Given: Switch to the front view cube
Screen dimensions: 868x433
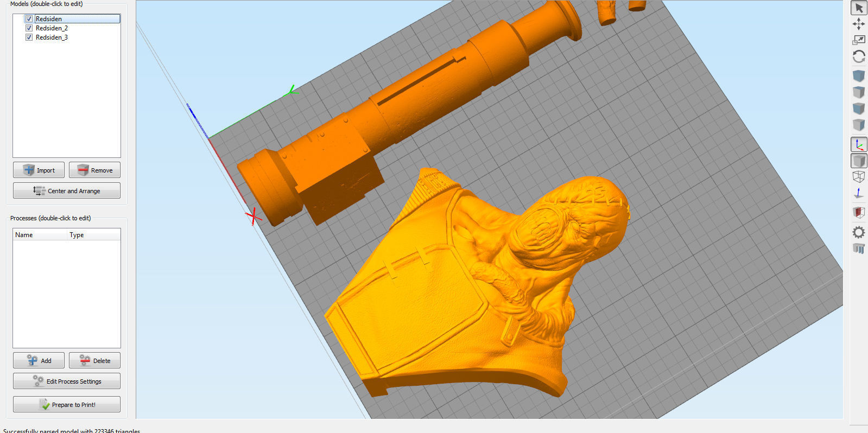Looking at the screenshot, I should point(859,109).
